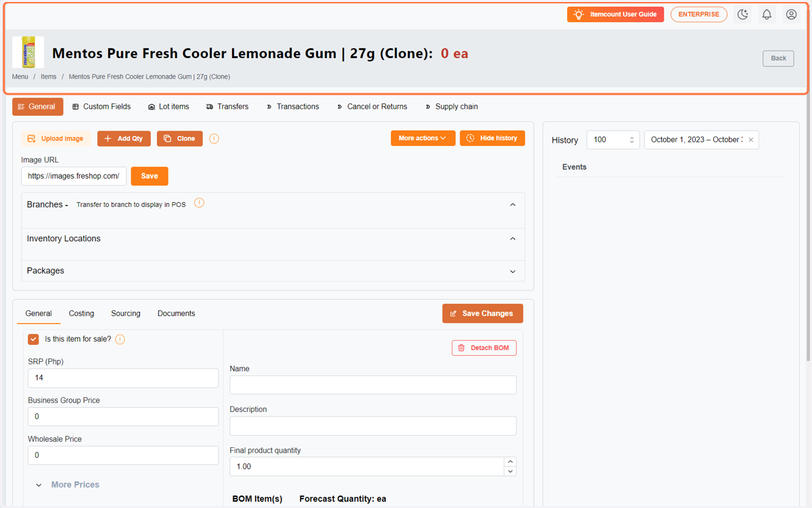Click the Wholesale Price field
Image resolution: width=812 pixels, height=508 pixels.
[x=123, y=455]
